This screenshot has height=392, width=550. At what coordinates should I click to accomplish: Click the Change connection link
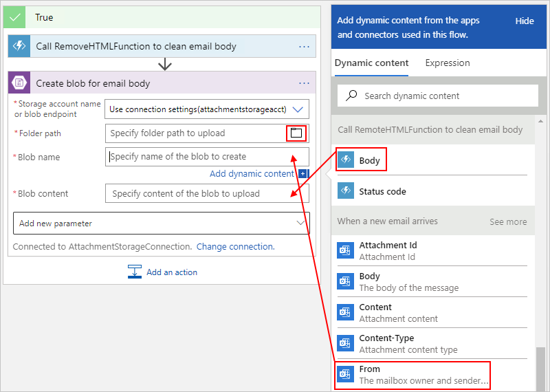(x=235, y=246)
